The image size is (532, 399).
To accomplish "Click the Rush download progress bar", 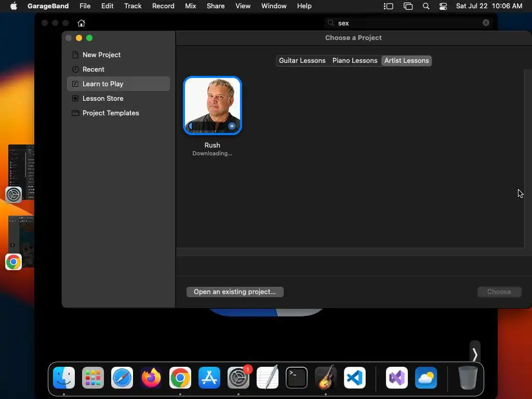I will [207, 126].
